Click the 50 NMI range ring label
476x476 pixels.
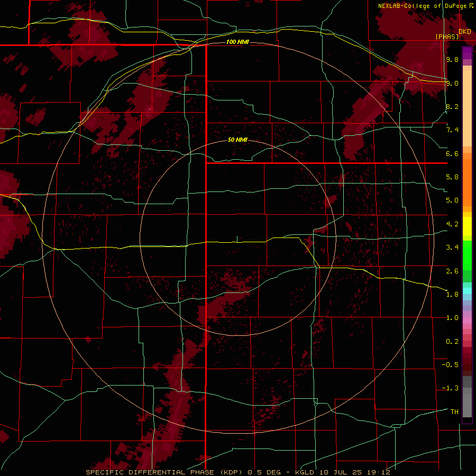[x=237, y=140]
